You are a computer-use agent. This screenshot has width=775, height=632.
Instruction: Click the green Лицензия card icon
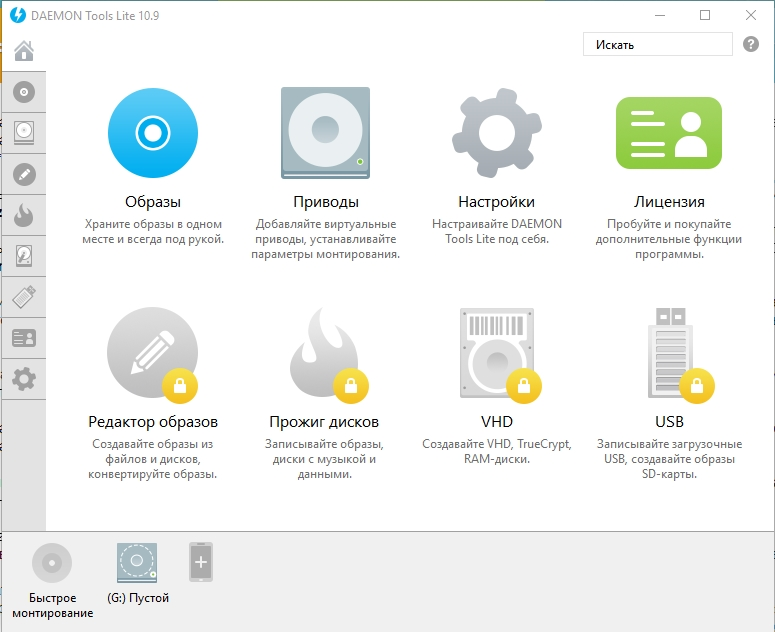(x=669, y=133)
